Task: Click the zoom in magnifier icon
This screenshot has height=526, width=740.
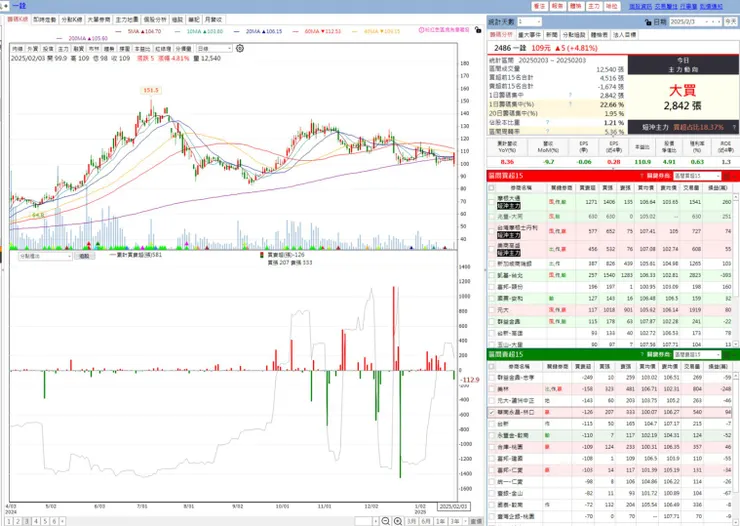Action: pyautogui.click(x=398, y=521)
